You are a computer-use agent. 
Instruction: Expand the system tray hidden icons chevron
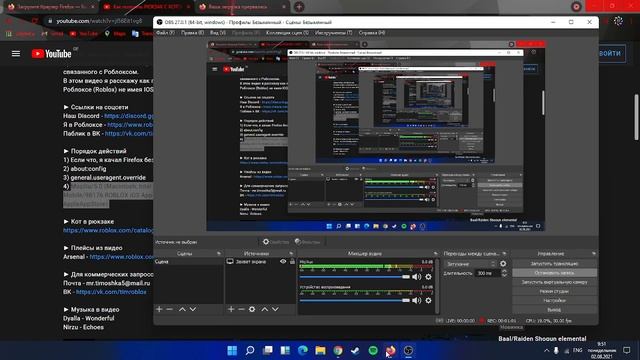[547, 350]
